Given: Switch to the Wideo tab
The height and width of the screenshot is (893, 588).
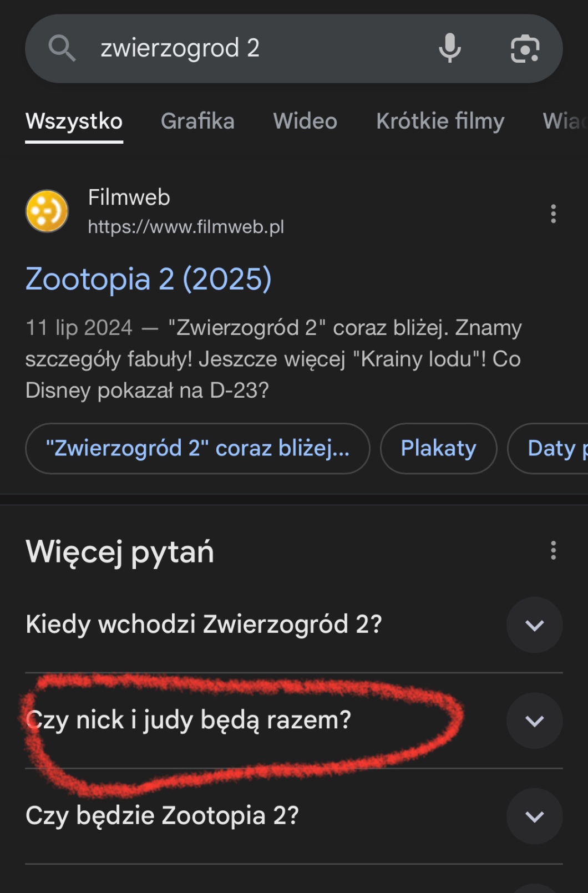Looking at the screenshot, I should coord(305,121).
